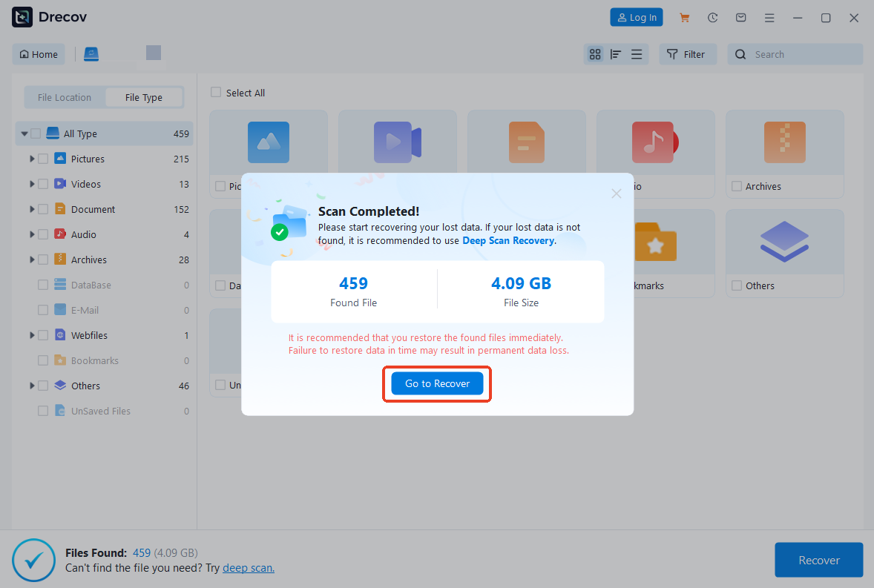Open the hamburger menu icon
The image size is (874, 588).
769,17
